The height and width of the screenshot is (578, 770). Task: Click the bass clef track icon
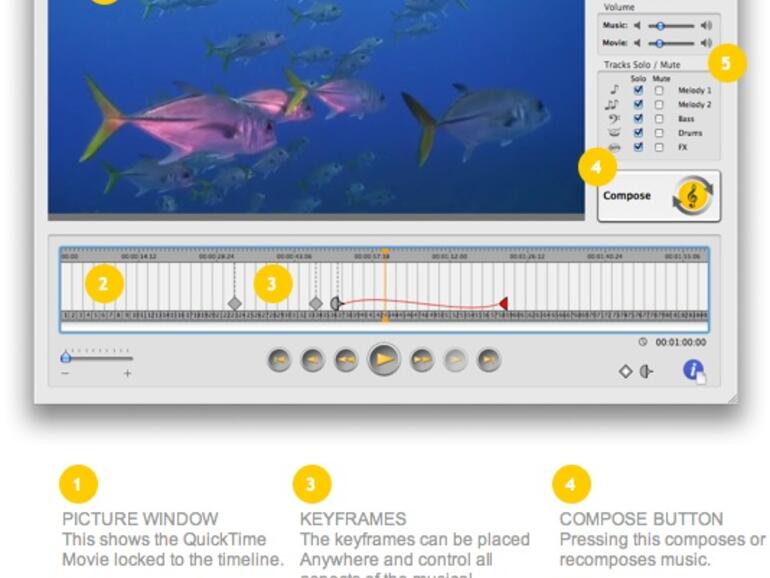tap(614, 118)
